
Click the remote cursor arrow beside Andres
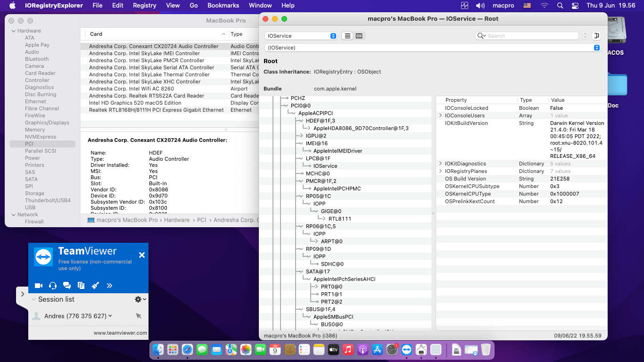139,316
